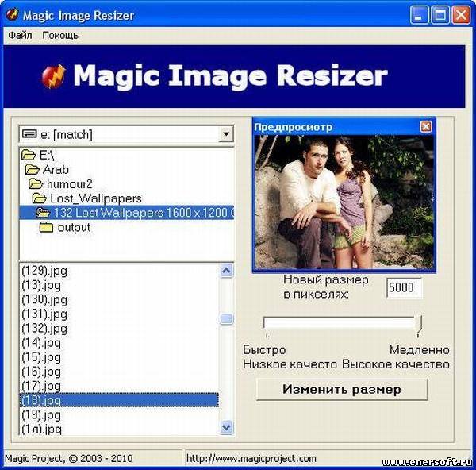This screenshot has height=470, width=476.
Task: Click the magicproject.com URL in the status bar
Action: (x=251, y=458)
